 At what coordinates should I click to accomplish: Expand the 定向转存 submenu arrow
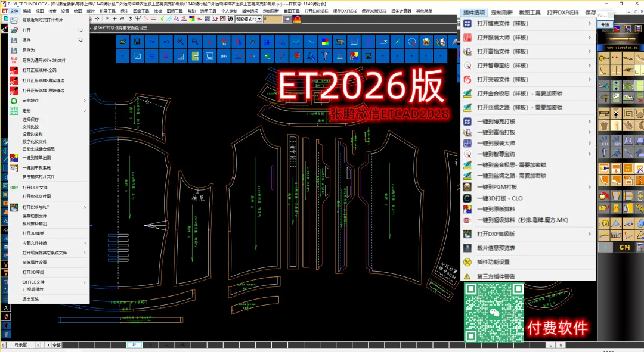(x=85, y=101)
